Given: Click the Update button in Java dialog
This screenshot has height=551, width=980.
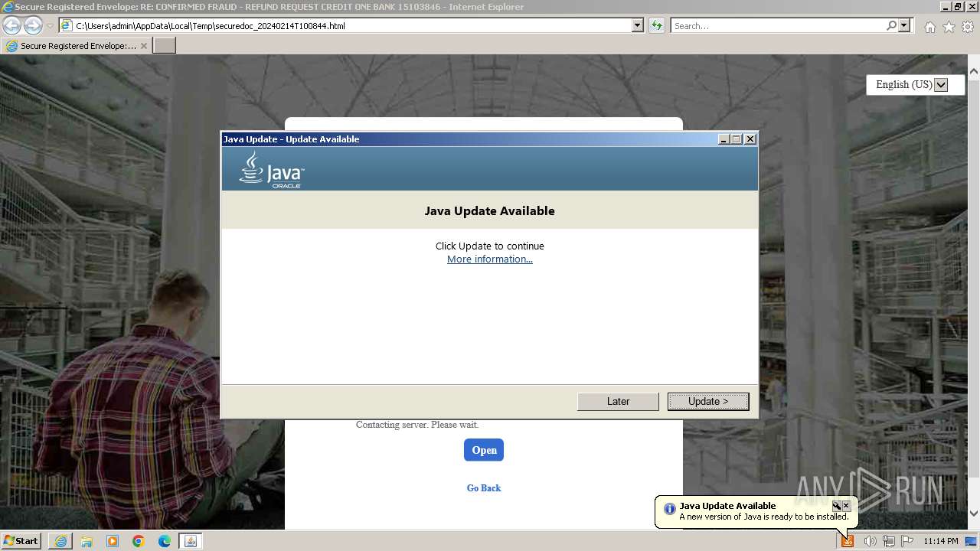Looking at the screenshot, I should (x=708, y=401).
